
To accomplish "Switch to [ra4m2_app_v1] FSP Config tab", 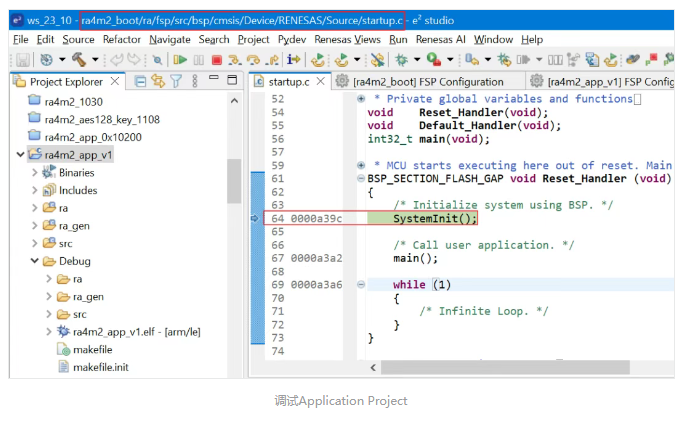I will click(601, 81).
